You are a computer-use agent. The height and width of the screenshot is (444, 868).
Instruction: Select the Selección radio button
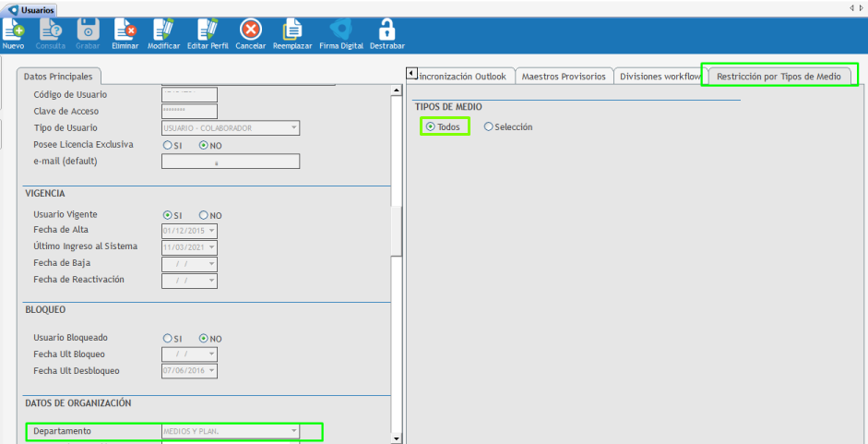[x=489, y=126]
